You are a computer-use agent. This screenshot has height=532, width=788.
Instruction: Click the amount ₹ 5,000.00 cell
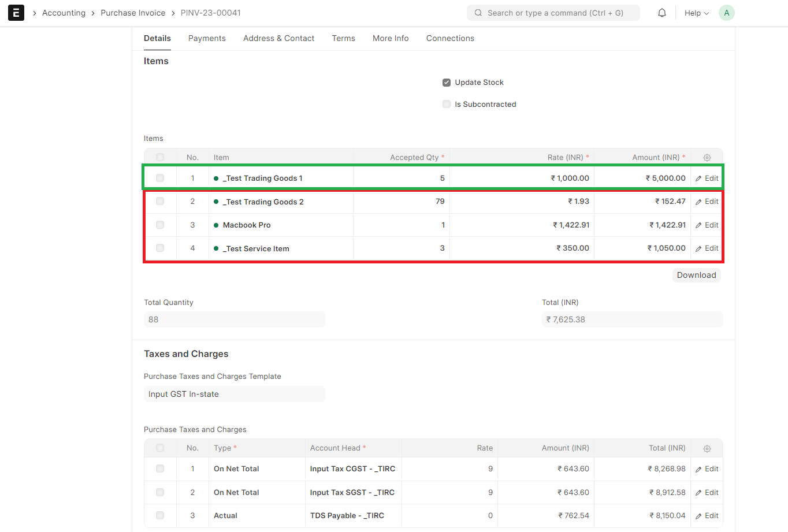pos(642,178)
